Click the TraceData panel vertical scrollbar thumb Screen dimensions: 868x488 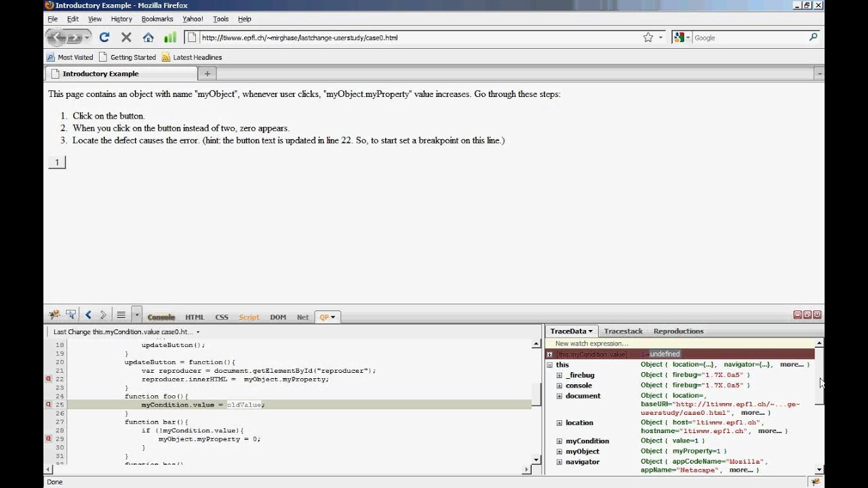[819, 375]
